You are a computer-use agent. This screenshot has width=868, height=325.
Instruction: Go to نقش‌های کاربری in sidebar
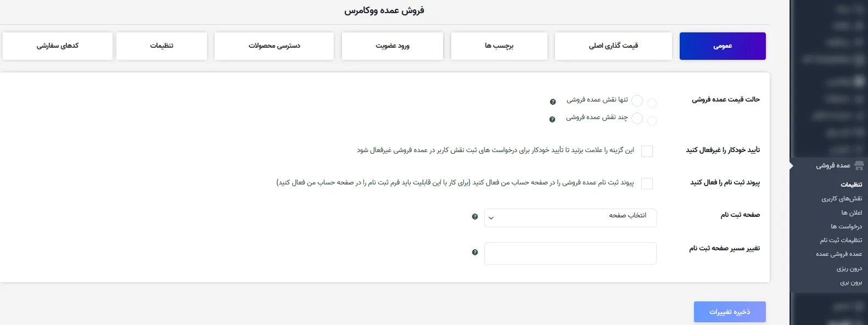tap(842, 199)
